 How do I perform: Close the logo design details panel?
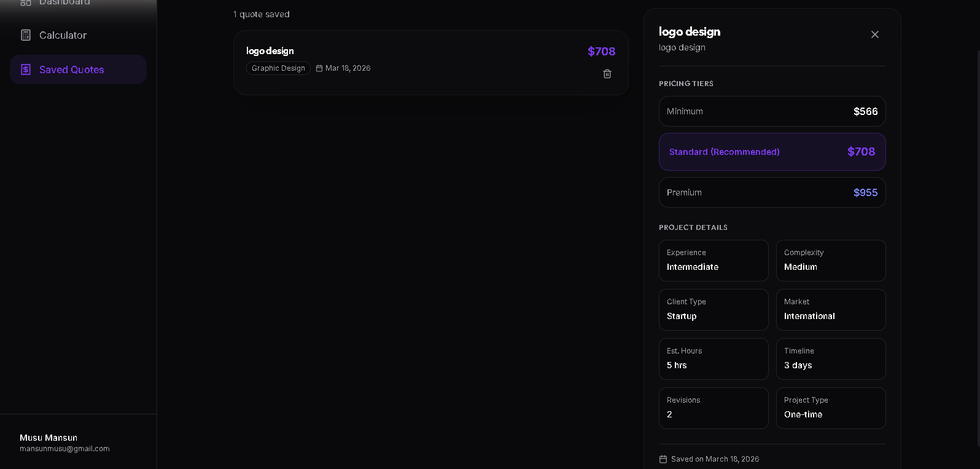point(875,34)
